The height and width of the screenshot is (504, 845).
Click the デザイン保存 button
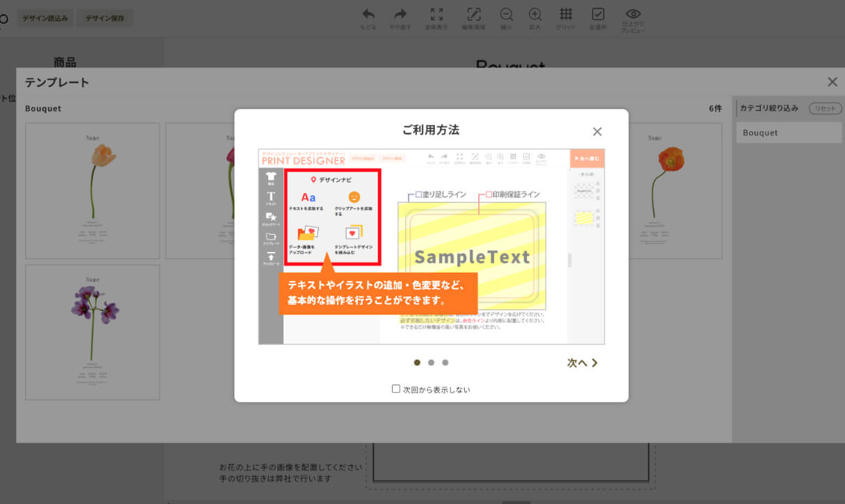pos(104,19)
